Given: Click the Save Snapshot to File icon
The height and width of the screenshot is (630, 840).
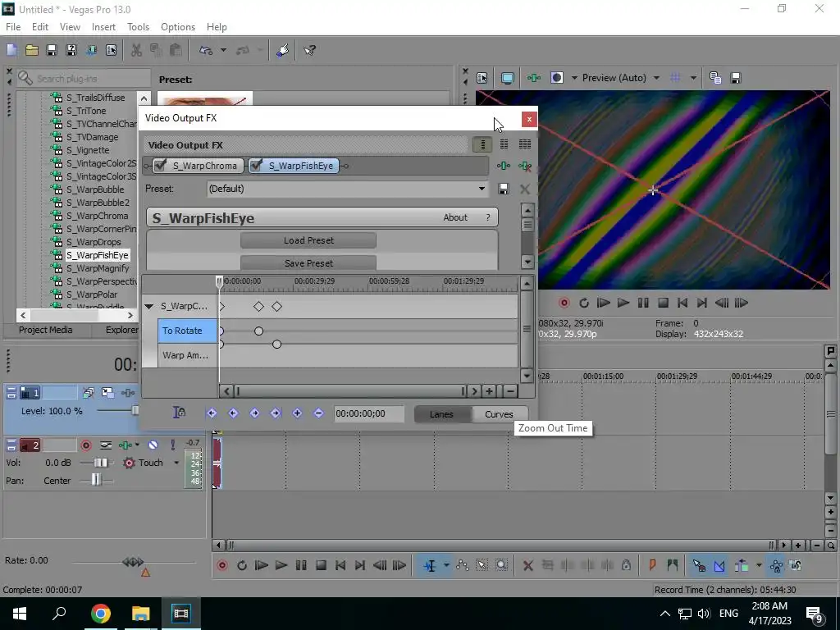Looking at the screenshot, I should [736, 78].
